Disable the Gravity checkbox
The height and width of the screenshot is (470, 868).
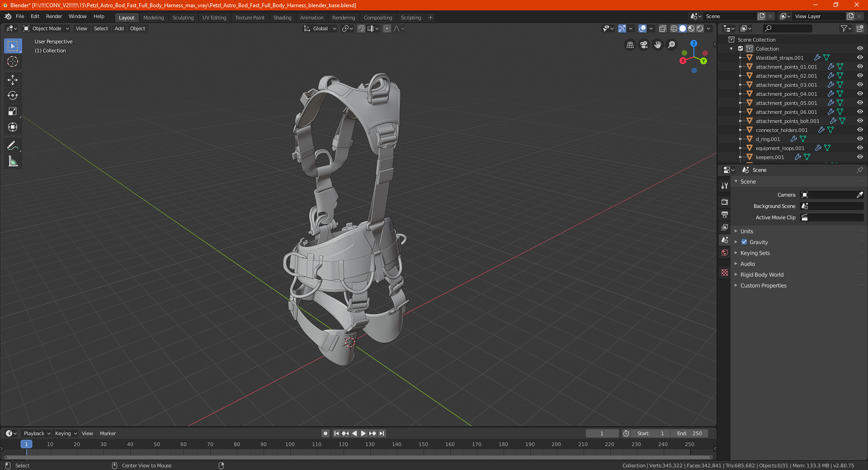[744, 242]
